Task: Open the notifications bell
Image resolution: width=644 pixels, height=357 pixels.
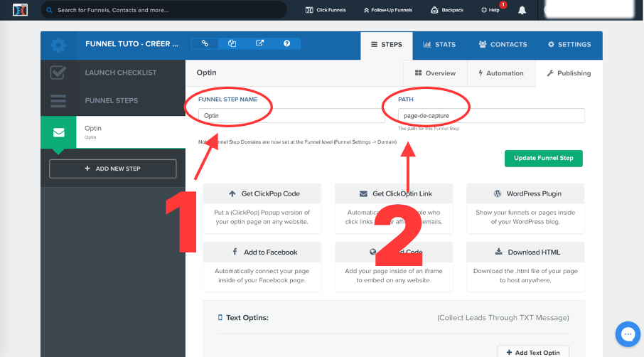Action: [522, 10]
